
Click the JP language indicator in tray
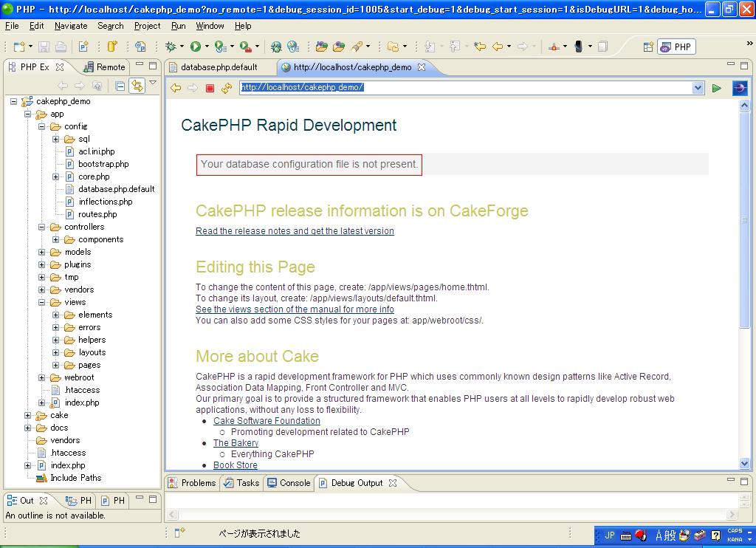coord(609,535)
